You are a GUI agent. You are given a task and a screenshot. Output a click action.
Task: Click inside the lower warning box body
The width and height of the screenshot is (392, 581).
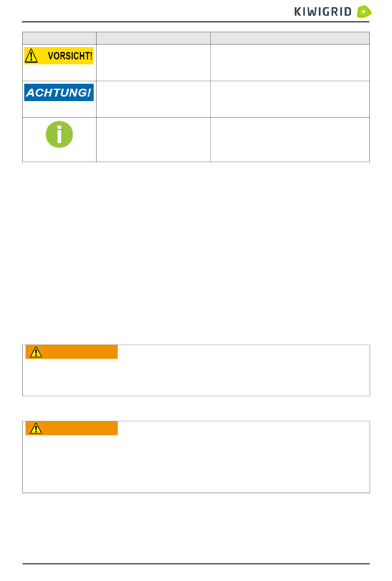(196, 464)
